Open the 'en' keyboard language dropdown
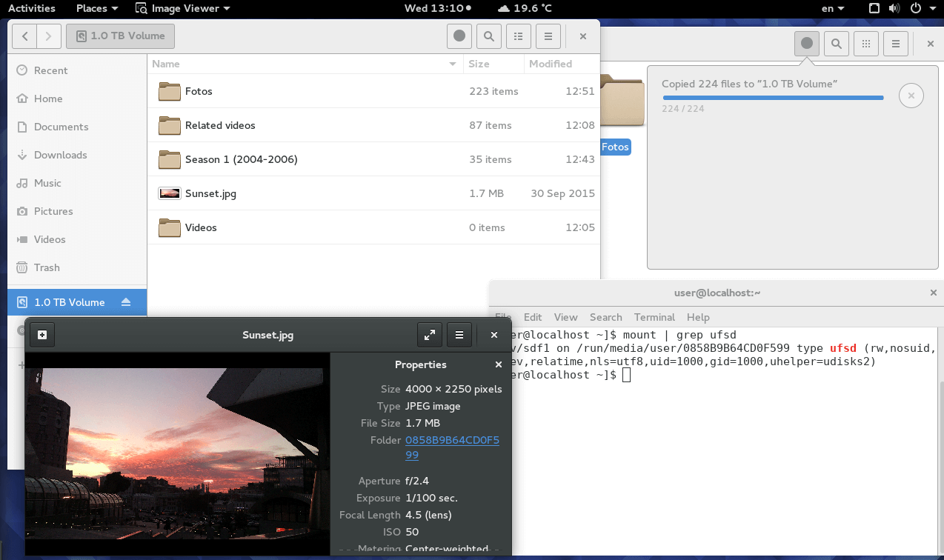Image resolution: width=944 pixels, height=560 pixels. (833, 8)
